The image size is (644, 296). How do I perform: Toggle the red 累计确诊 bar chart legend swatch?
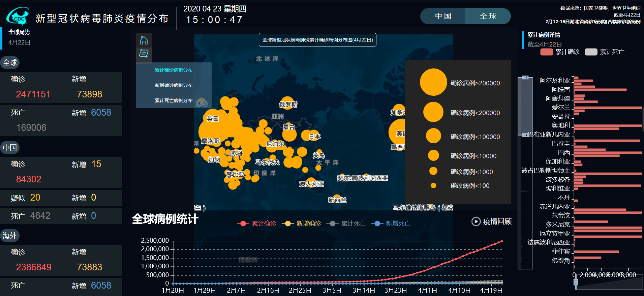547,52
